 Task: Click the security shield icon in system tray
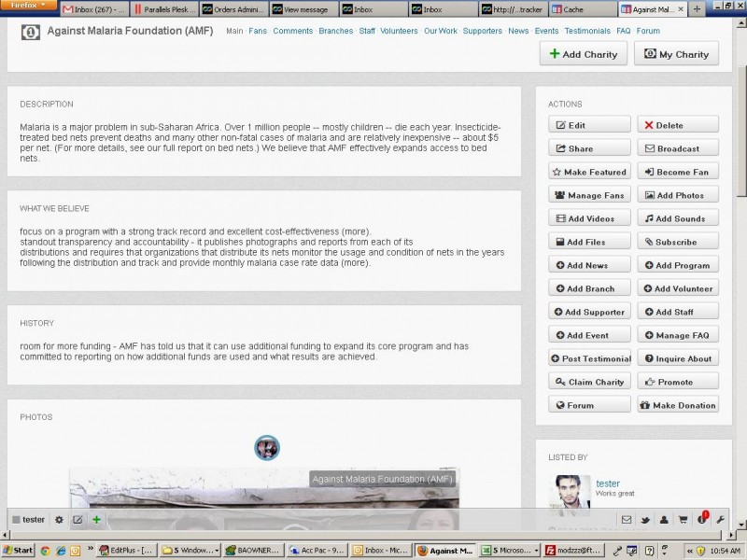click(701, 551)
